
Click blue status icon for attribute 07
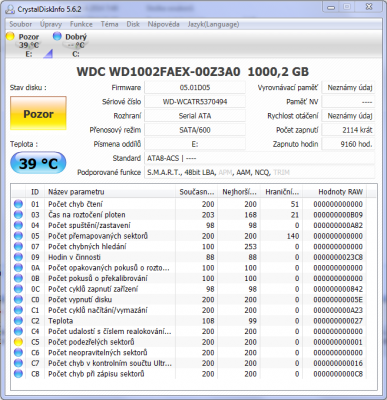[x=18, y=247]
